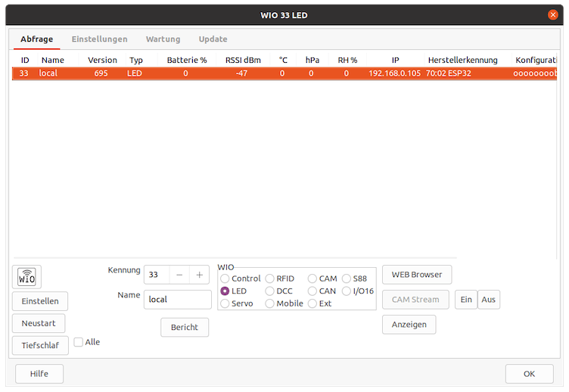Screen dimensions: 569x392
Task: Decrease the Kennung value with minus
Action: 179,275
